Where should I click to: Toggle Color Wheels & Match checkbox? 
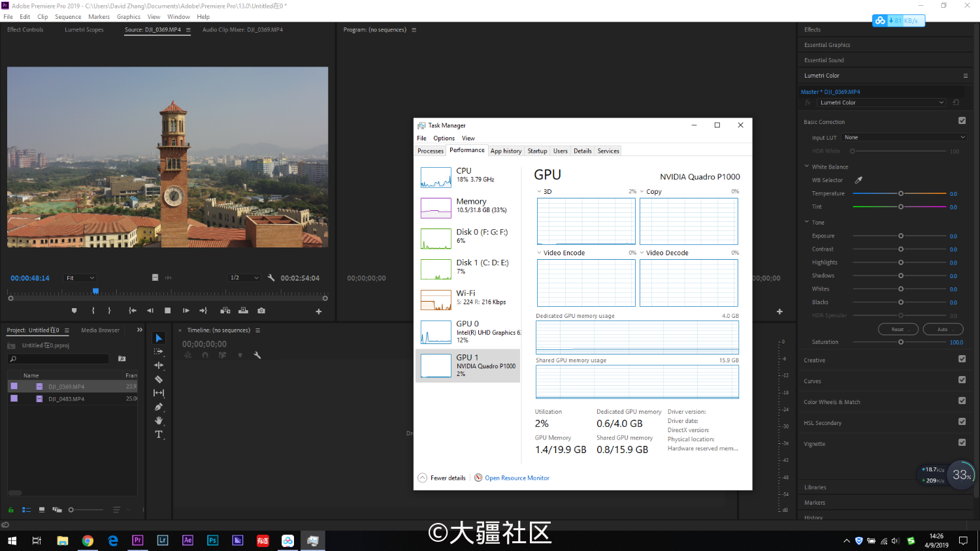point(962,401)
